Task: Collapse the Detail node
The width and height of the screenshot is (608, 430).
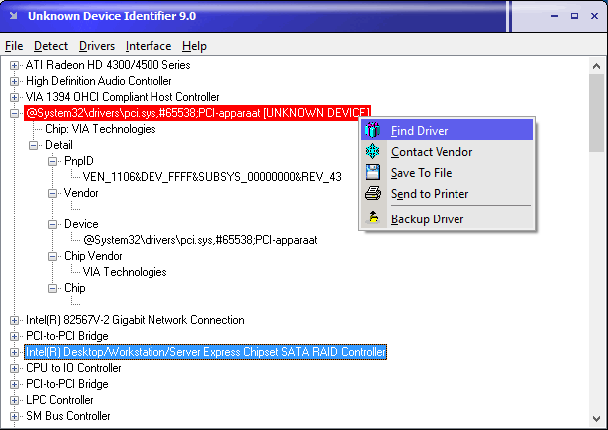Action: point(33,145)
